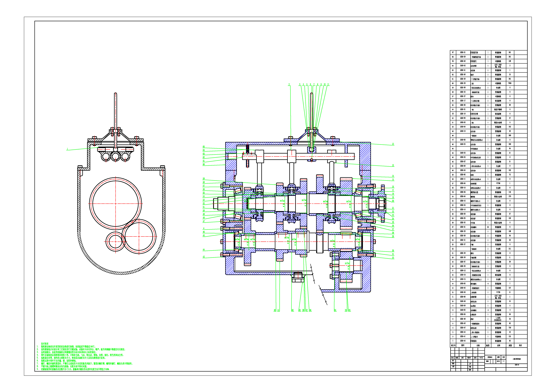555x392 pixels.
Task: Click weight value 60070 in title block
Action: (498, 361)
